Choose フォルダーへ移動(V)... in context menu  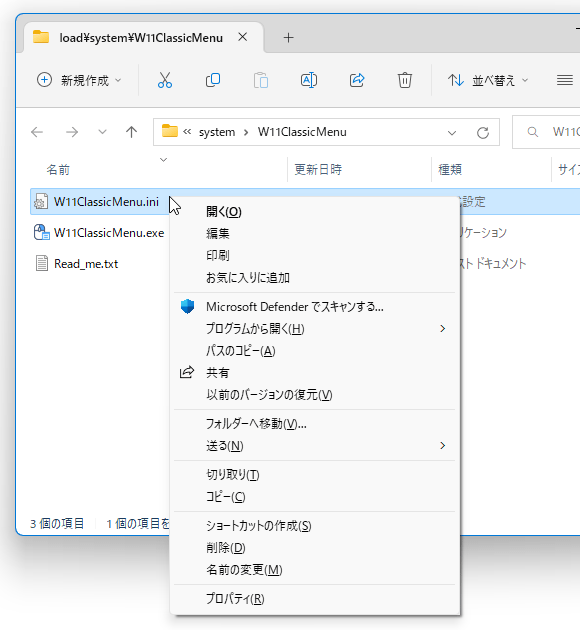click(314, 424)
